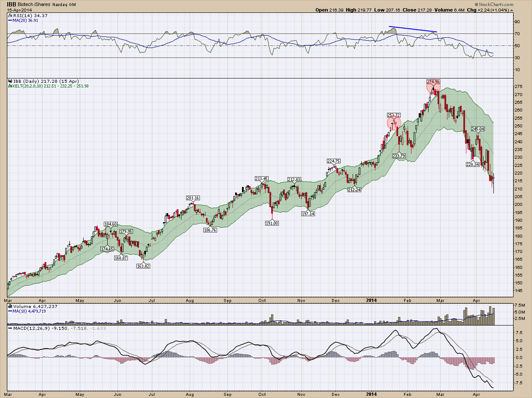Click the red circle at the 253.72 high

pyautogui.click(x=394, y=123)
